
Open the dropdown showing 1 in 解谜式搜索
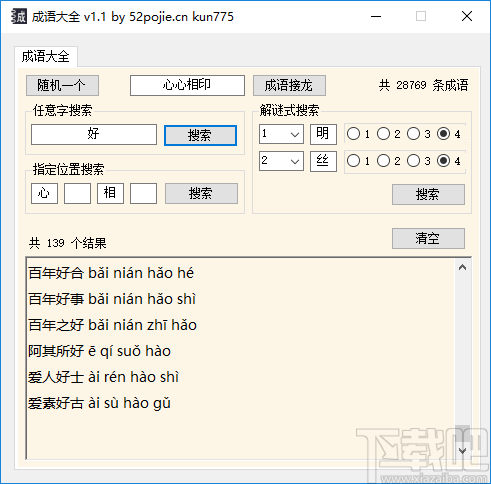click(x=281, y=134)
